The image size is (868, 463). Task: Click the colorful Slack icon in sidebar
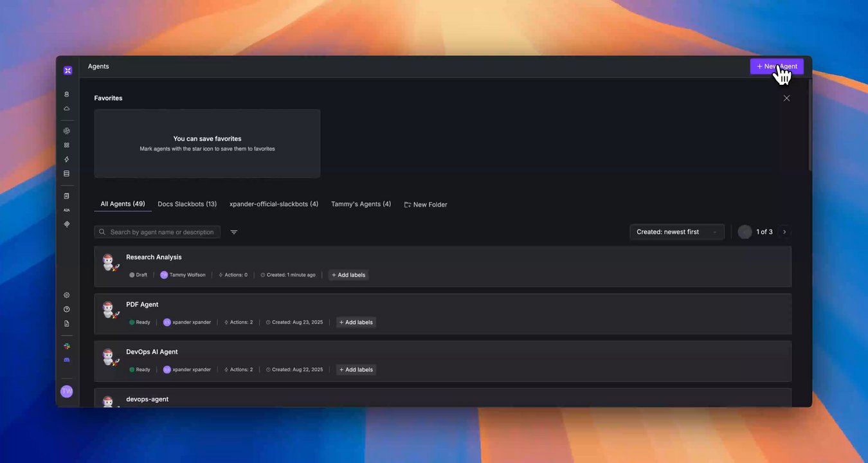pyautogui.click(x=66, y=346)
